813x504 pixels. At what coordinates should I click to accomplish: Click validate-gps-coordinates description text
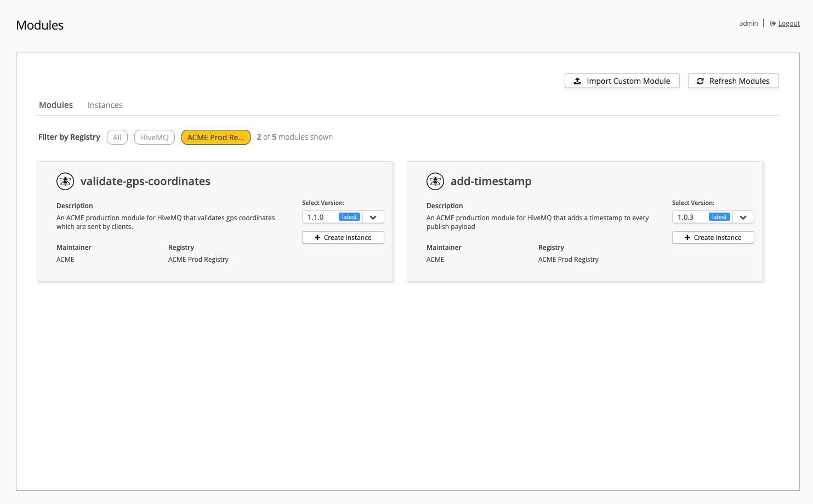click(x=166, y=222)
